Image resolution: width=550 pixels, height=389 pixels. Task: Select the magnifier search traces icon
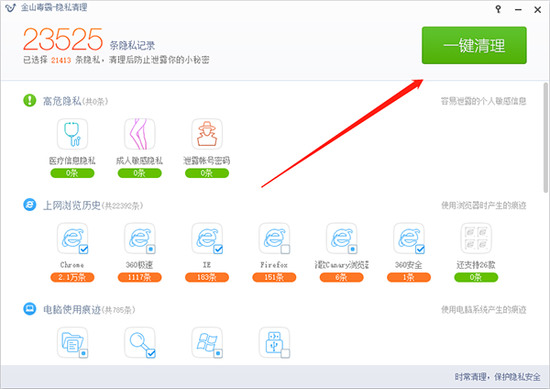[x=140, y=343]
